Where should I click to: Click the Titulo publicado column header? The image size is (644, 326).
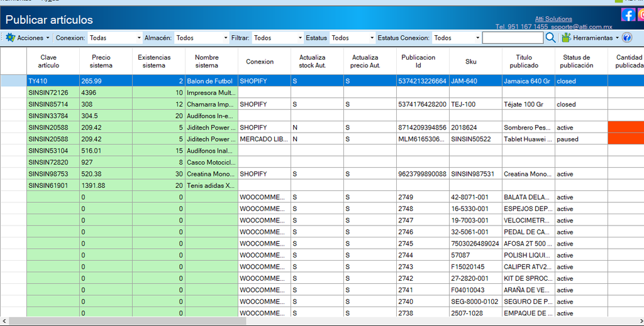pos(528,61)
